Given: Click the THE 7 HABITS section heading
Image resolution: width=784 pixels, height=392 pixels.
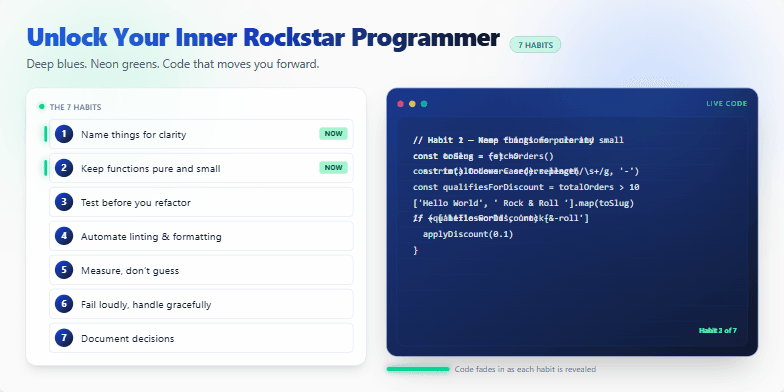Looking at the screenshot, I should [76, 107].
